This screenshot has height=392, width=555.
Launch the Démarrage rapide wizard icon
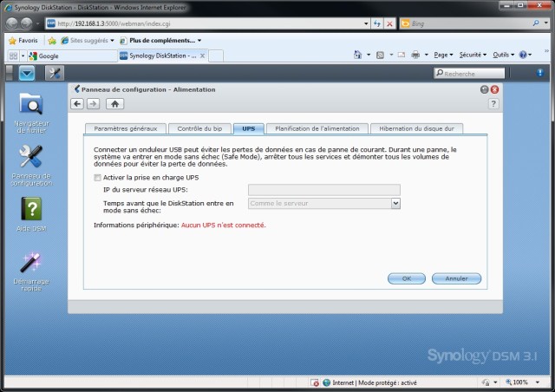point(31,263)
